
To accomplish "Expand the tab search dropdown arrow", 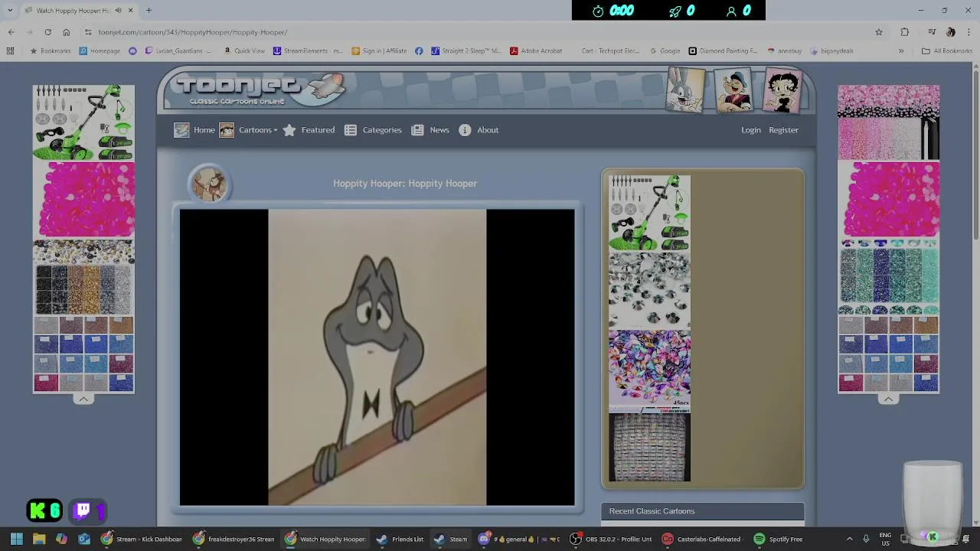I will [9, 11].
